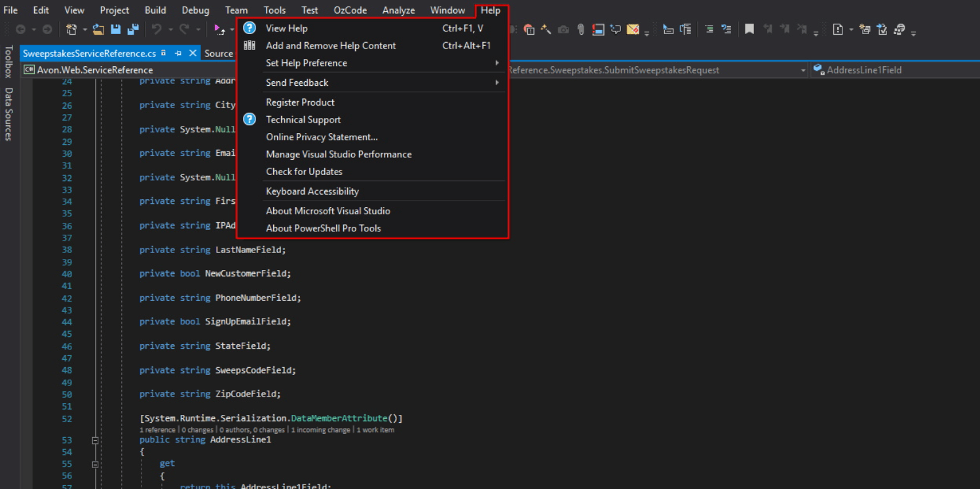Screen dimensions: 980x489
Task: Click the Save All icon
Action: (x=132, y=29)
